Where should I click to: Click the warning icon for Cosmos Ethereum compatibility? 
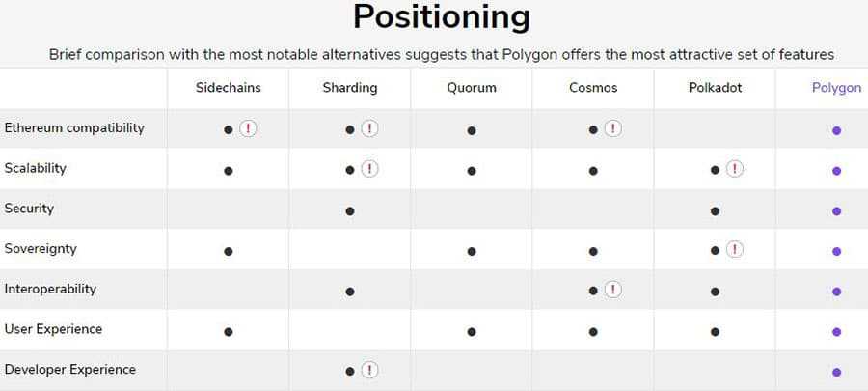[x=612, y=129]
